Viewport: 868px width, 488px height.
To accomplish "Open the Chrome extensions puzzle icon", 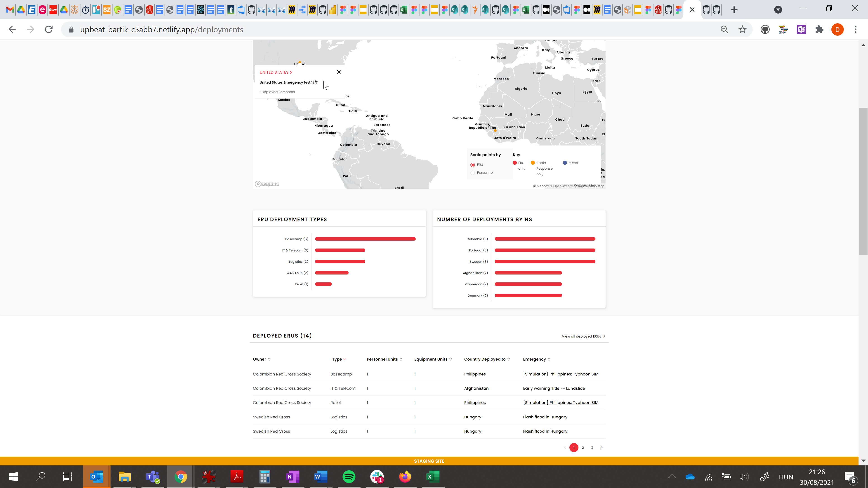I will coord(819,30).
